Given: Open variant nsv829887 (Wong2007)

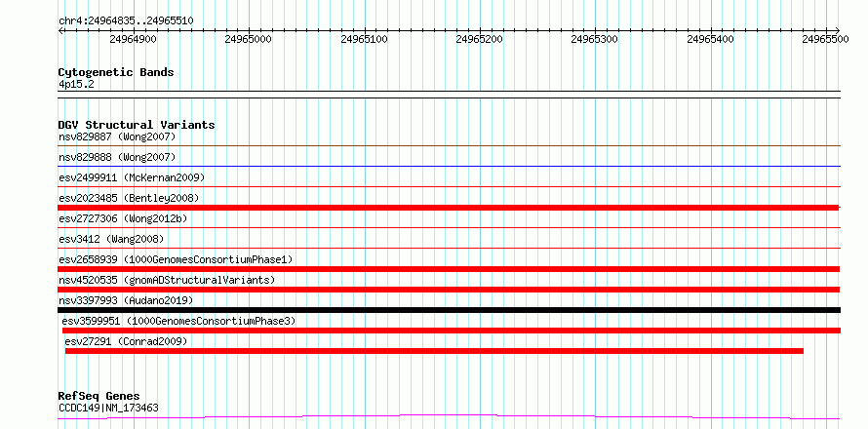Looking at the screenshot, I should tap(117, 136).
